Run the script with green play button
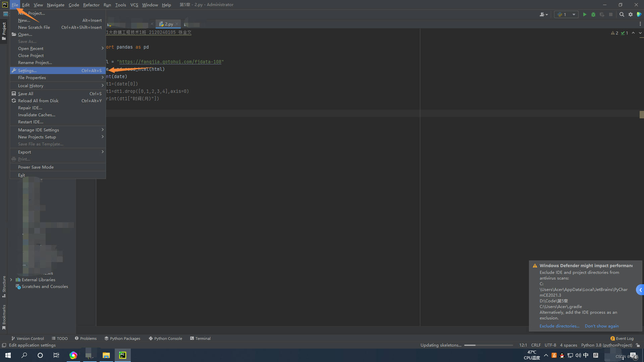The width and height of the screenshot is (644, 362). 585,14
